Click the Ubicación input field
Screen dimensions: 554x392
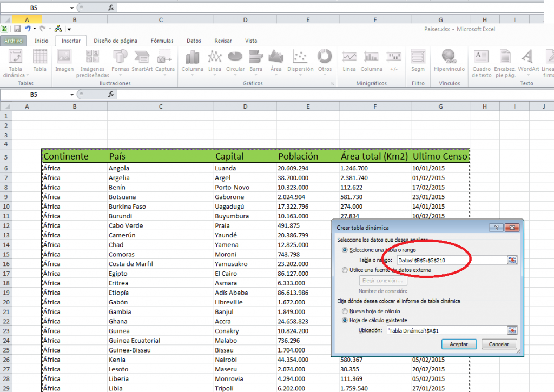click(x=446, y=330)
